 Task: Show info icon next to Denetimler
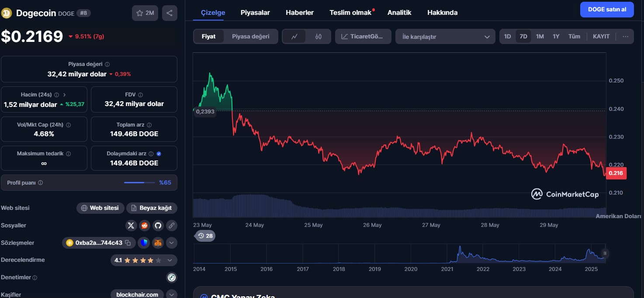[35, 277]
